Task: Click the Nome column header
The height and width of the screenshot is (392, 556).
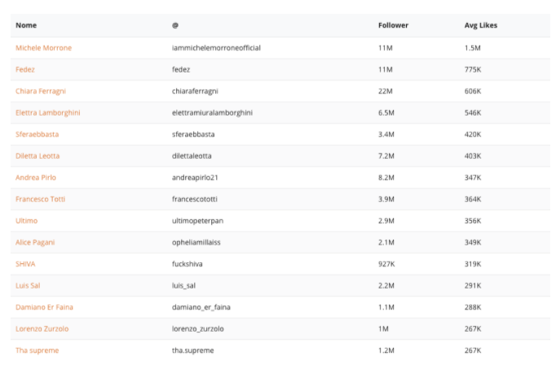Action: pyautogui.click(x=26, y=25)
